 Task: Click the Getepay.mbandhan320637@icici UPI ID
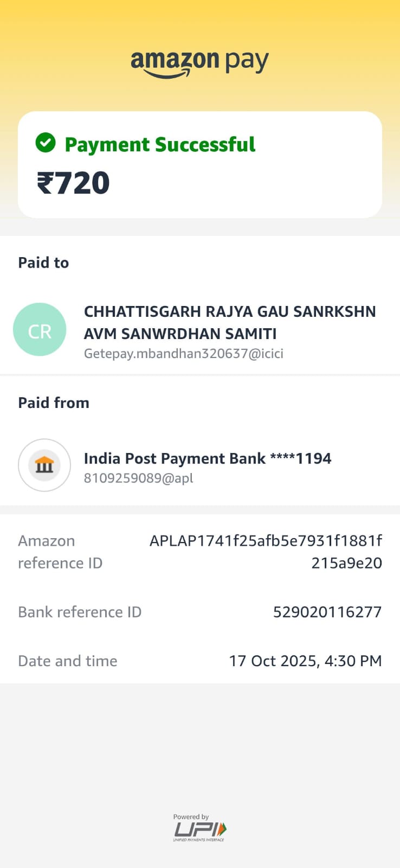[x=183, y=354]
